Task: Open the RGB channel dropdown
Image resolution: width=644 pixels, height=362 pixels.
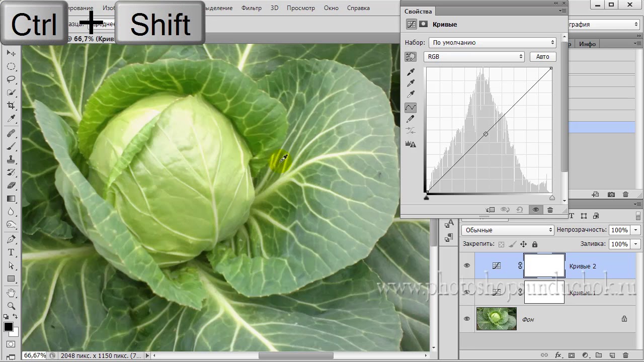Action: coord(474,57)
